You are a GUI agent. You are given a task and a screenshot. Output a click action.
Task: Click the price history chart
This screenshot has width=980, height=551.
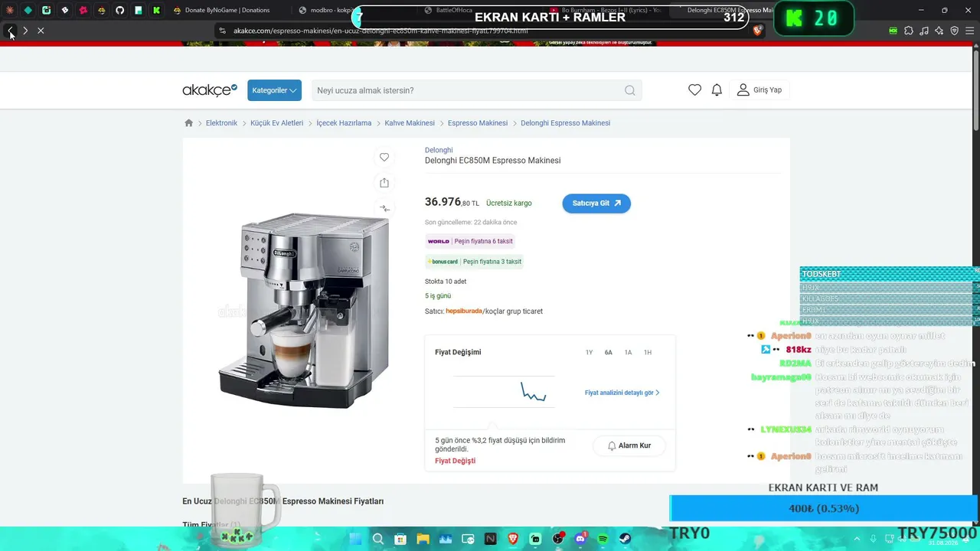point(504,392)
